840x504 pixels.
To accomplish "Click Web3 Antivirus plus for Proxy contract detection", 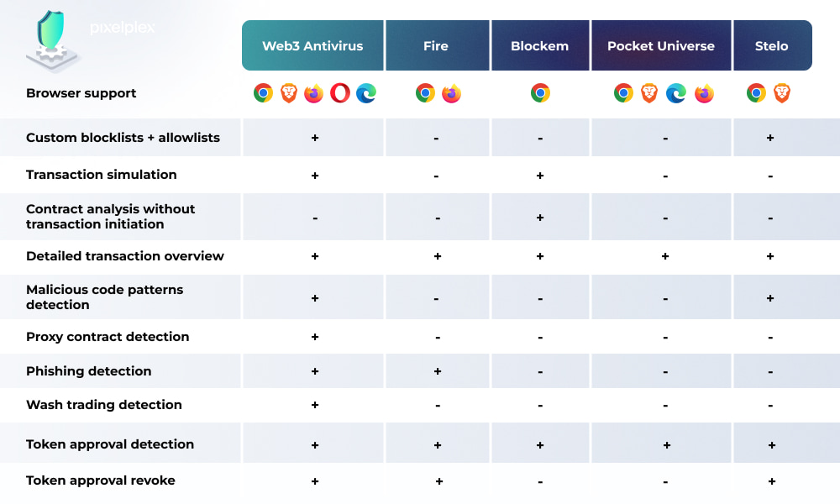I will 315,337.
